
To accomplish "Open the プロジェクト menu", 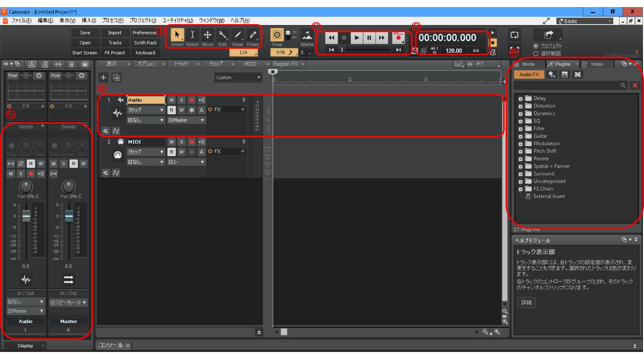I will tap(142, 21).
